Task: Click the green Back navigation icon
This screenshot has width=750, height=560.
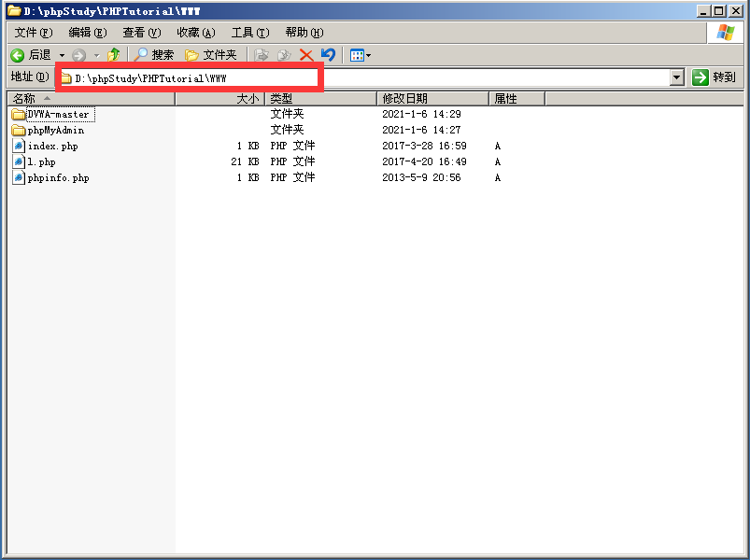Action: (17, 54)
